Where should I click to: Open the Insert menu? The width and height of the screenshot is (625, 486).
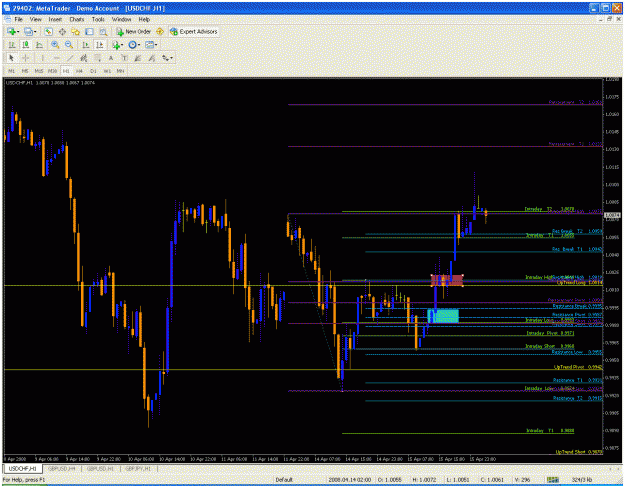[x=55, y=19]
